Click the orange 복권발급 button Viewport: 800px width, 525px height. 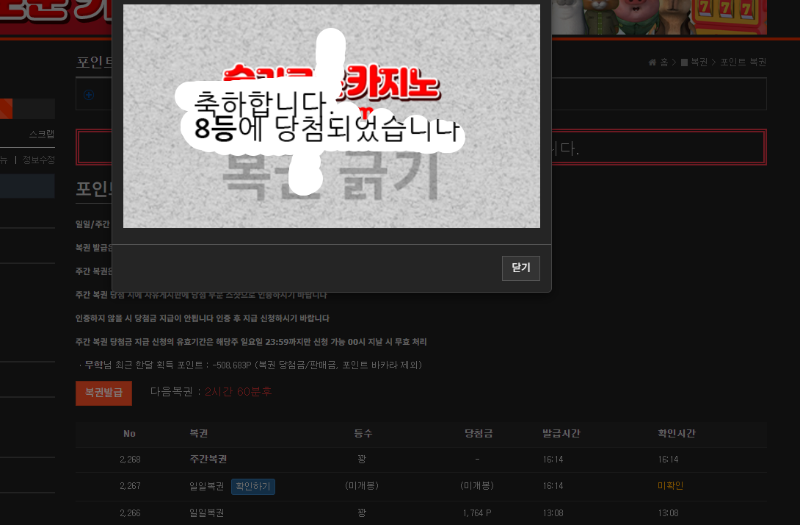pyautogui.click(x=103, y=392)
